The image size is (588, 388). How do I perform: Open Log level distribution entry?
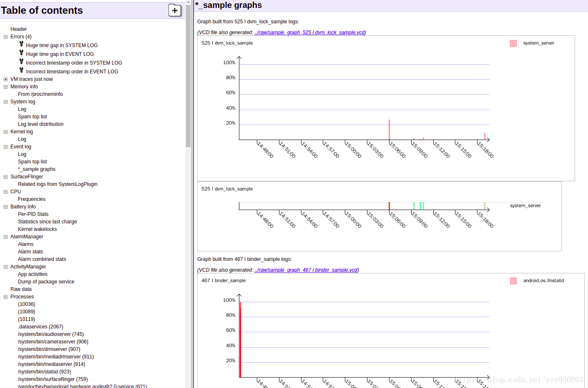tap(41, 124)
